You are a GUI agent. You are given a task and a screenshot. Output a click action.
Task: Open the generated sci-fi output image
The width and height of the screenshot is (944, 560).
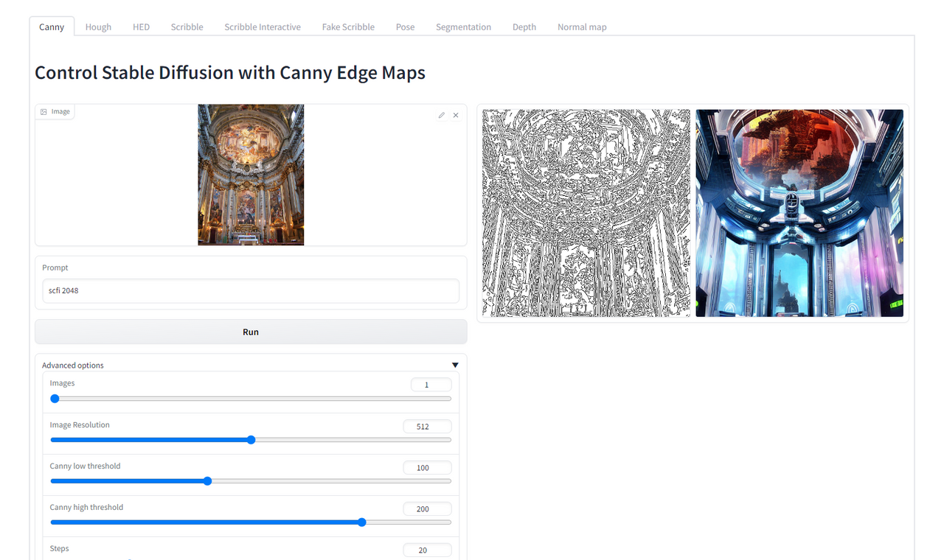tap(799, 213)
